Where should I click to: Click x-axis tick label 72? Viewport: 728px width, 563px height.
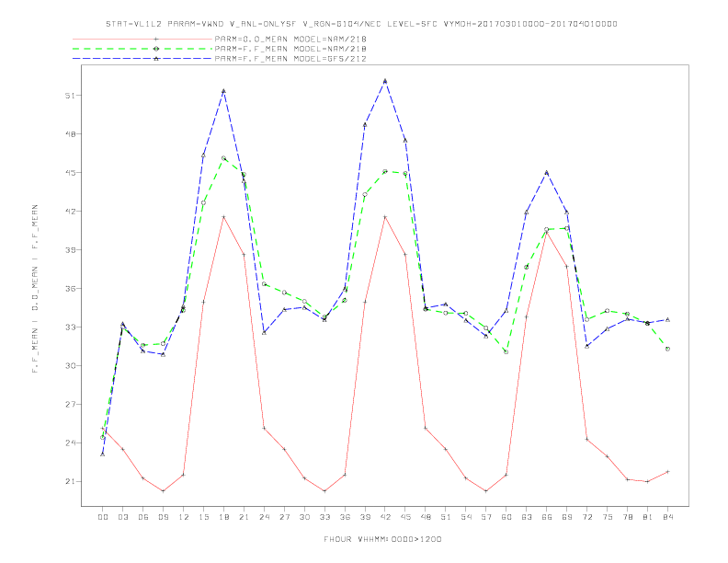tap(587, 517)
